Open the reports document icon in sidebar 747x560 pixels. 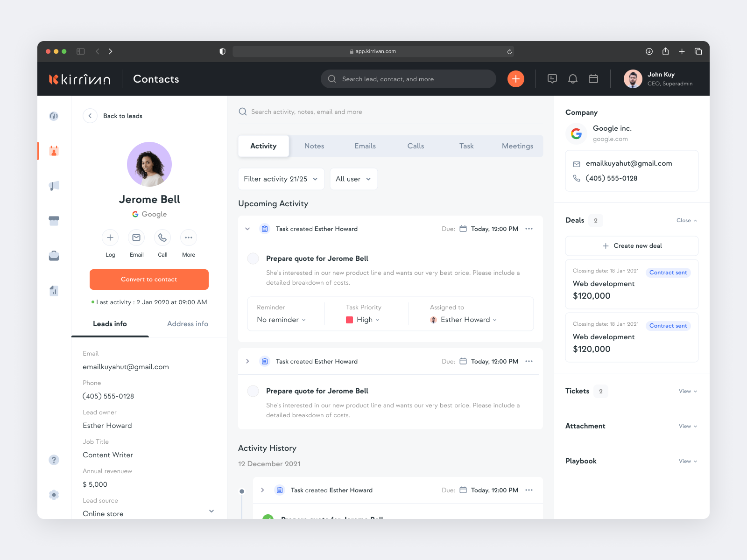click(x=54, y=290)
